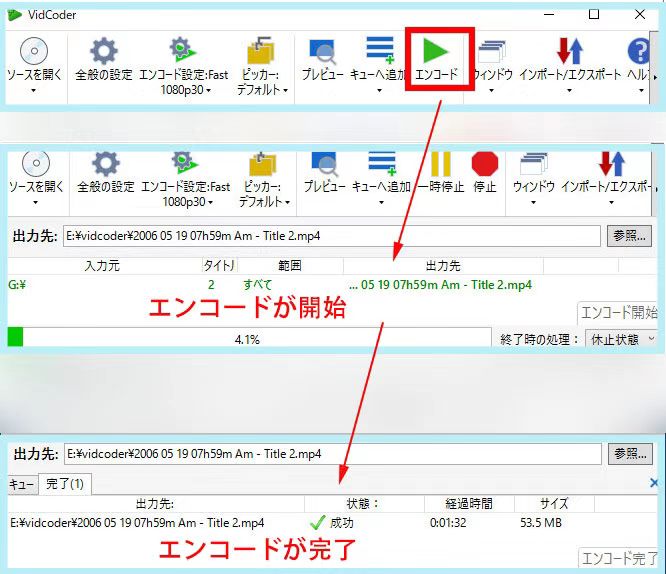Expand ソースを開く dropdown arrow in top toolbar
Image resolution: width=666 pixels, height=574 pixels.
pyautogui.click(x=34, y=90)
